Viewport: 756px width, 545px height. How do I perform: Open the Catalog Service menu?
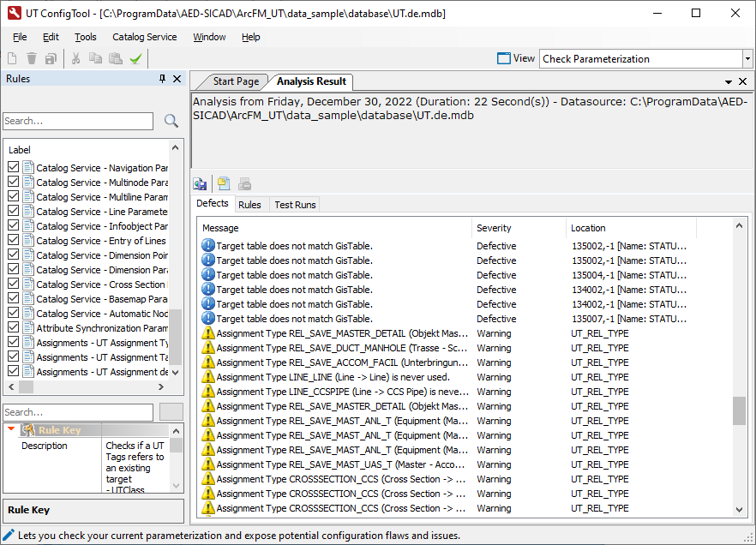click(x=145, y=37)
